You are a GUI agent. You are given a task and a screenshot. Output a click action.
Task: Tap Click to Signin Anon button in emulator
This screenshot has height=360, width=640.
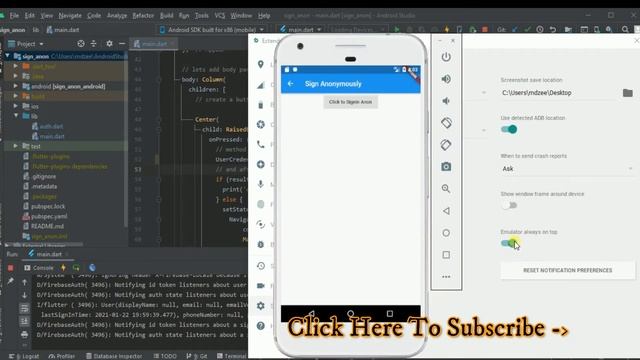[x=351, y=102]
